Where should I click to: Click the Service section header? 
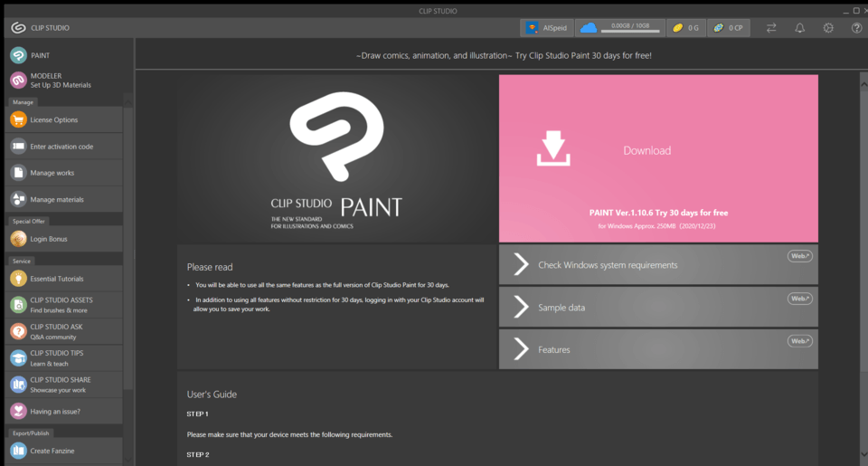pyautogui.click(x=22, y=261)
